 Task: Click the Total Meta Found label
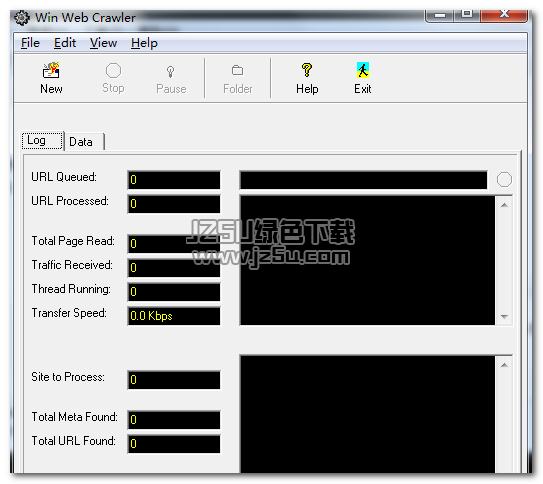point(74,417)
